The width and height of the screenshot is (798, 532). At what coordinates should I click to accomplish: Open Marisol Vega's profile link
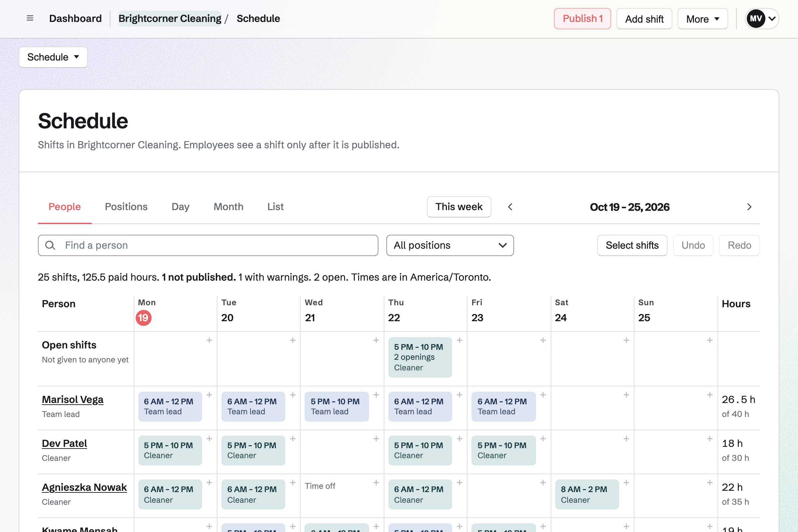point(72,399)
